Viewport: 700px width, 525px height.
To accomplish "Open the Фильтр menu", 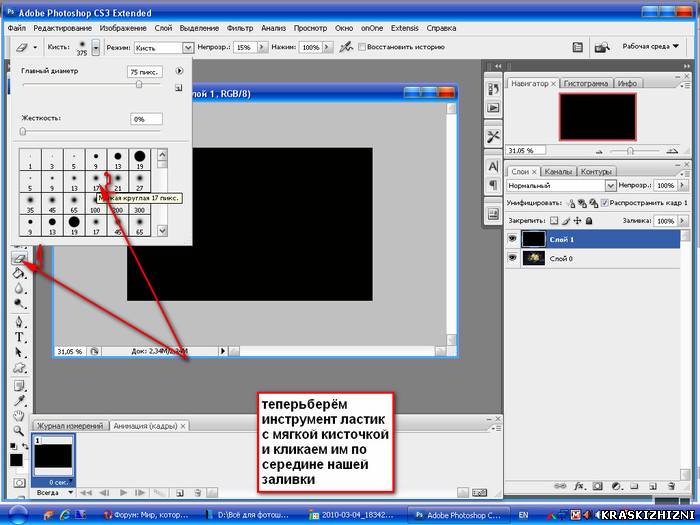I will point(240,28).
